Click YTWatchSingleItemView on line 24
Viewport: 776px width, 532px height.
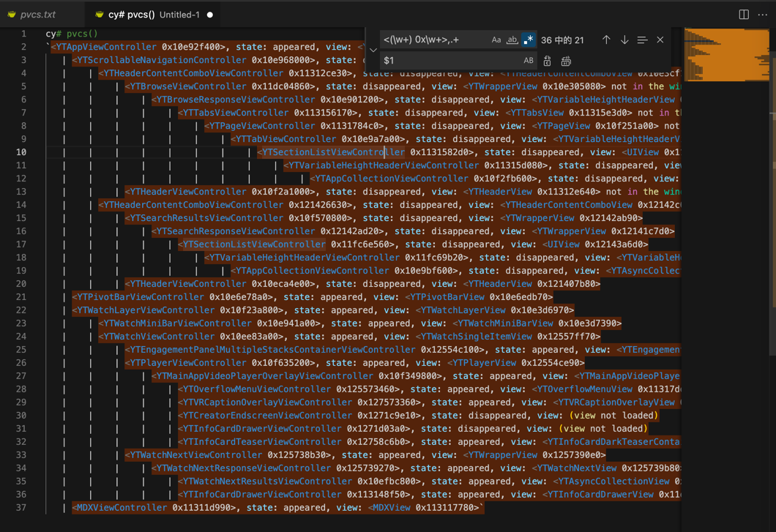click(476, 337)
